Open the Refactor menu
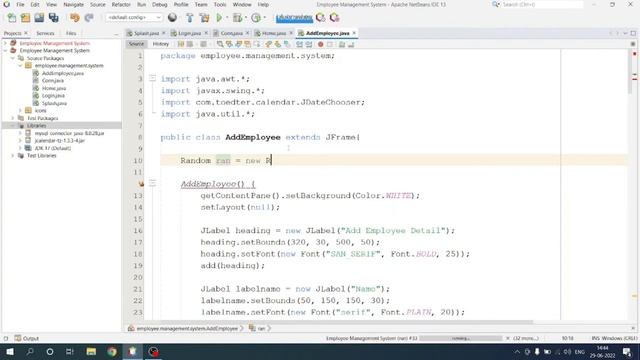 point(121,4)
